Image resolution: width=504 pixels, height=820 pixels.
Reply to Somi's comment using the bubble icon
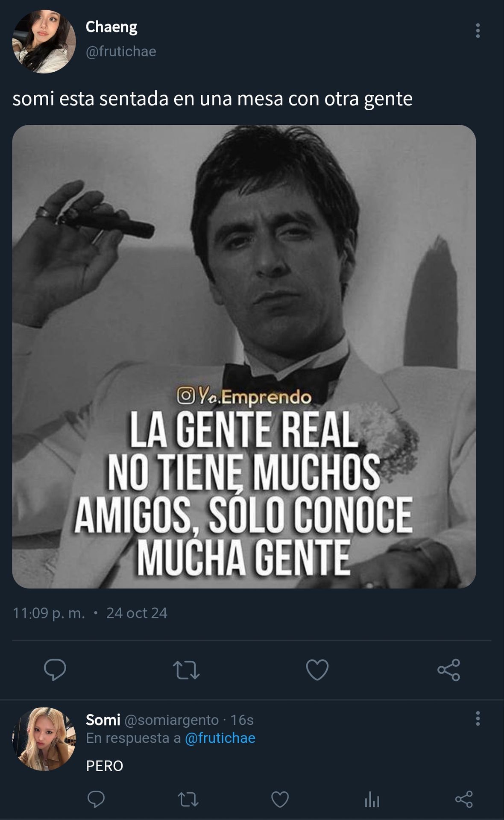(96, 799)
